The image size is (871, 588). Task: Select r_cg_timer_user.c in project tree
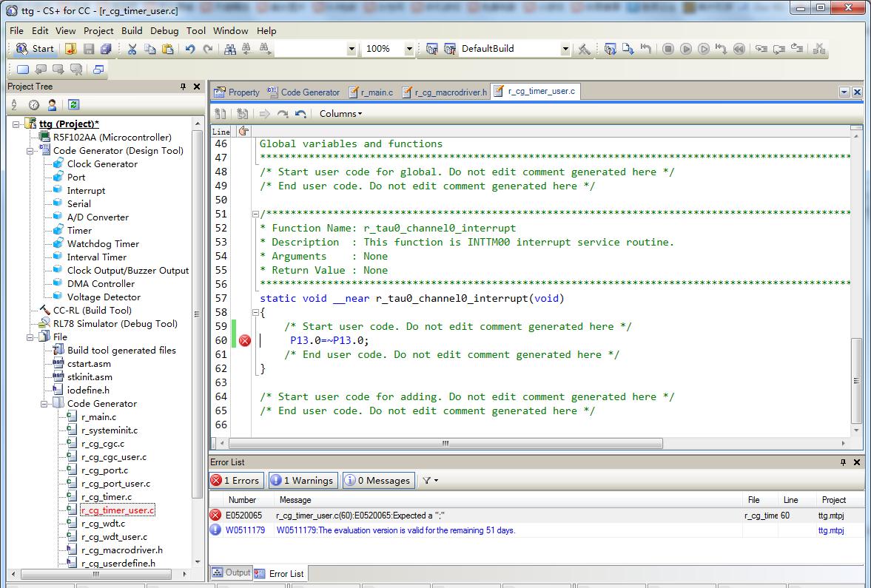pyautogui.click(x=118, y=510)
